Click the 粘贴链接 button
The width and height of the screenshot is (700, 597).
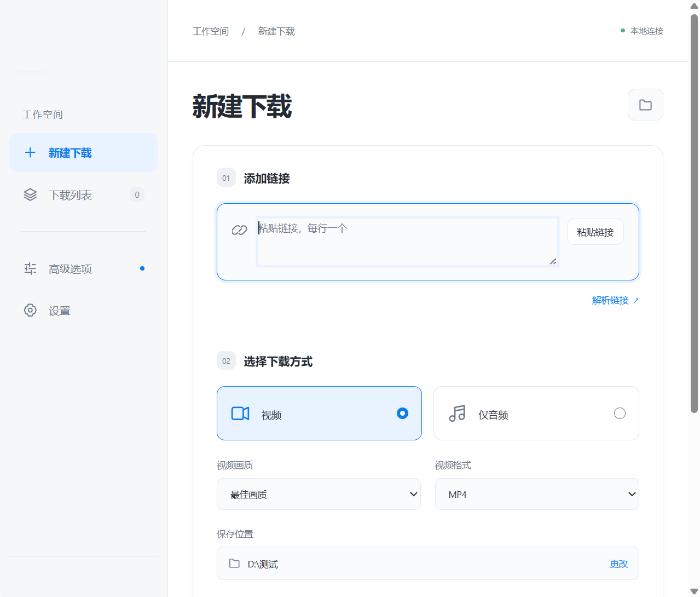[x=595, y=232]
